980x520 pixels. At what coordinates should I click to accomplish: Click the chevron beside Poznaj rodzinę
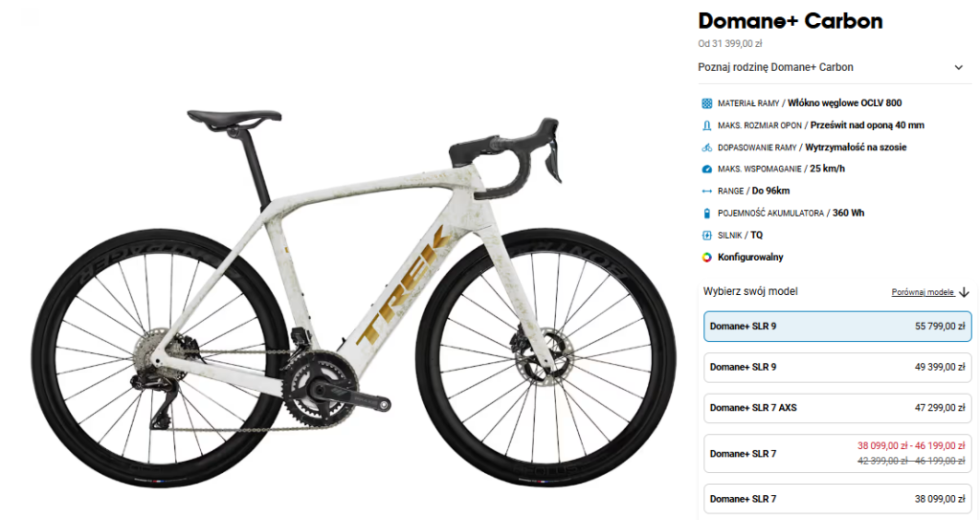tap(958, 68)
